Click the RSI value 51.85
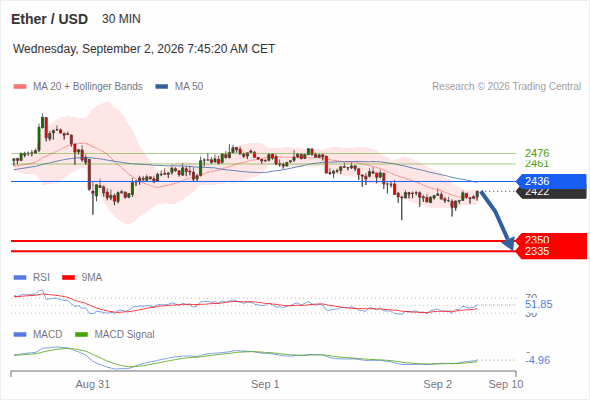 [539, 304]
